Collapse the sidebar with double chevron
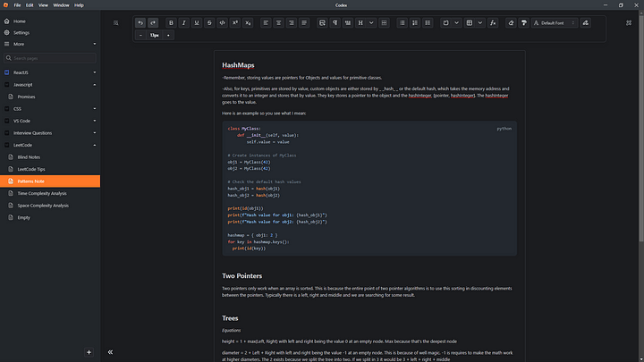The height and width of the screenshot is (362, 644). [x=110, y=352]
